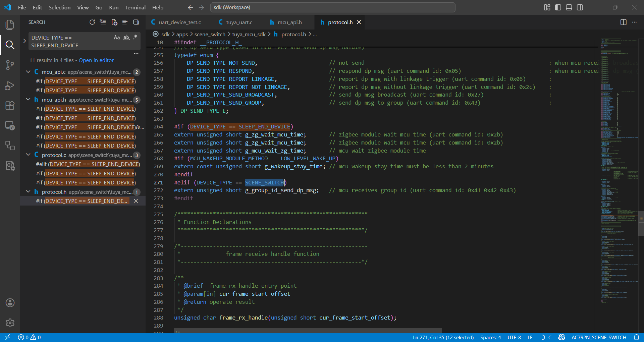
Task: Click Spaces: 4 indentation setting
Action: click(490, 337)
